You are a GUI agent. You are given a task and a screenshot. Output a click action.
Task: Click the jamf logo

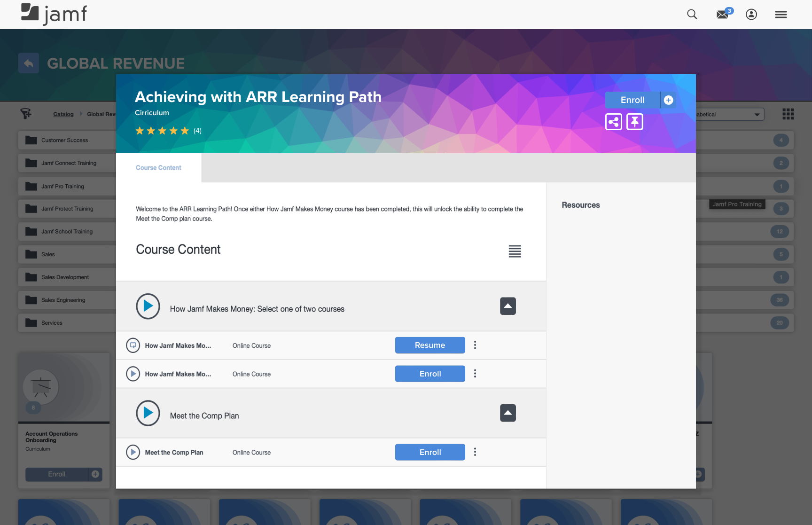(x=54, y=14)
